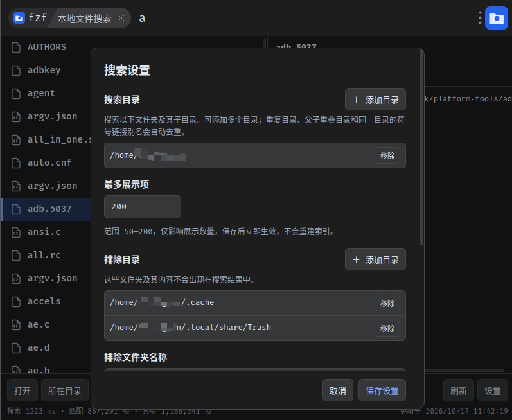Click the file icon next to accels
The height and width of the screenshot is (420, 512).
(x=16, y=302)
